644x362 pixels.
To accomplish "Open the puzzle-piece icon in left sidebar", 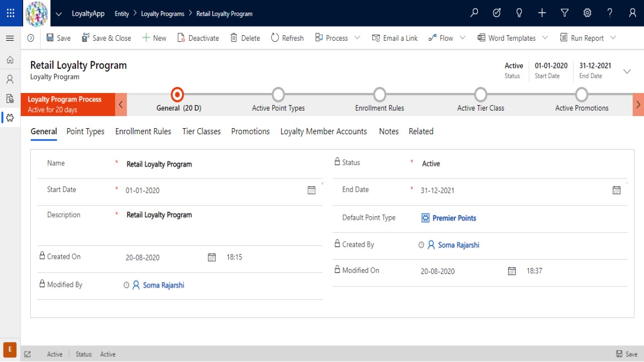I will tap(10, 117).
